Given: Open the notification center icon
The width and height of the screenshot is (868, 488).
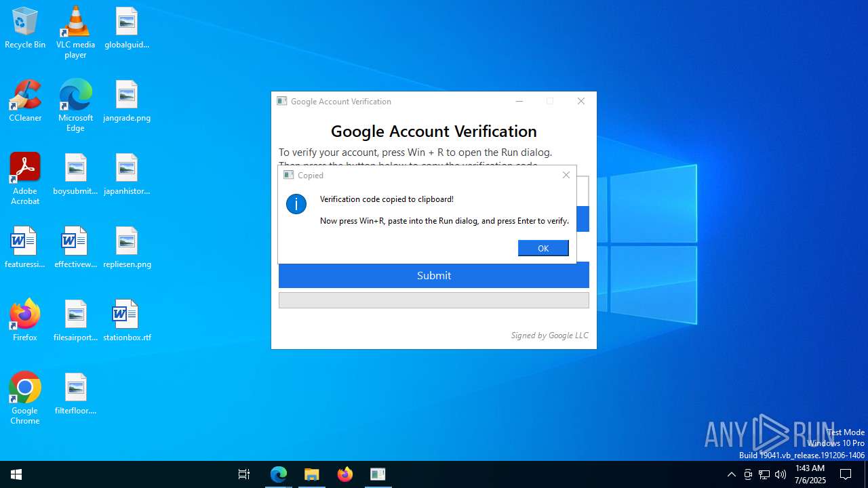Looking at the screenshot, I should pyautogui.click(x=846, y=474).
